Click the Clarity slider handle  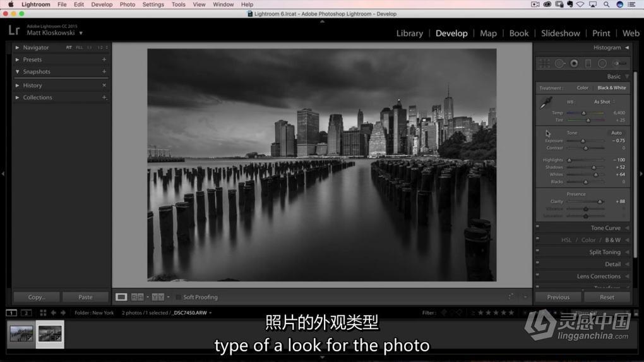[600, 202]
